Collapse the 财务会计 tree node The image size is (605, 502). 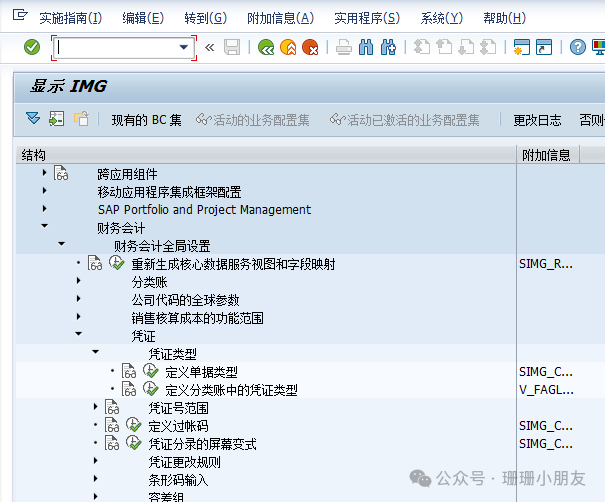point(44,227)
